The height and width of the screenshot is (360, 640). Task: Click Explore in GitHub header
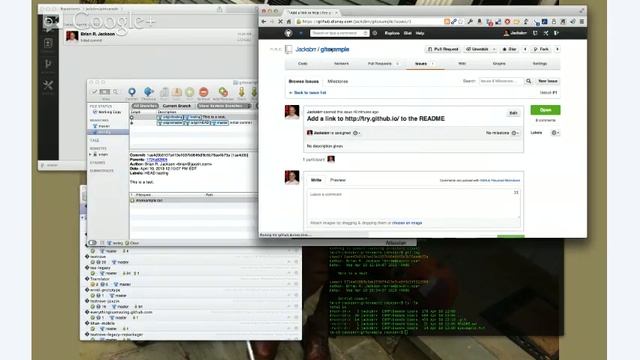click(392, 33)
